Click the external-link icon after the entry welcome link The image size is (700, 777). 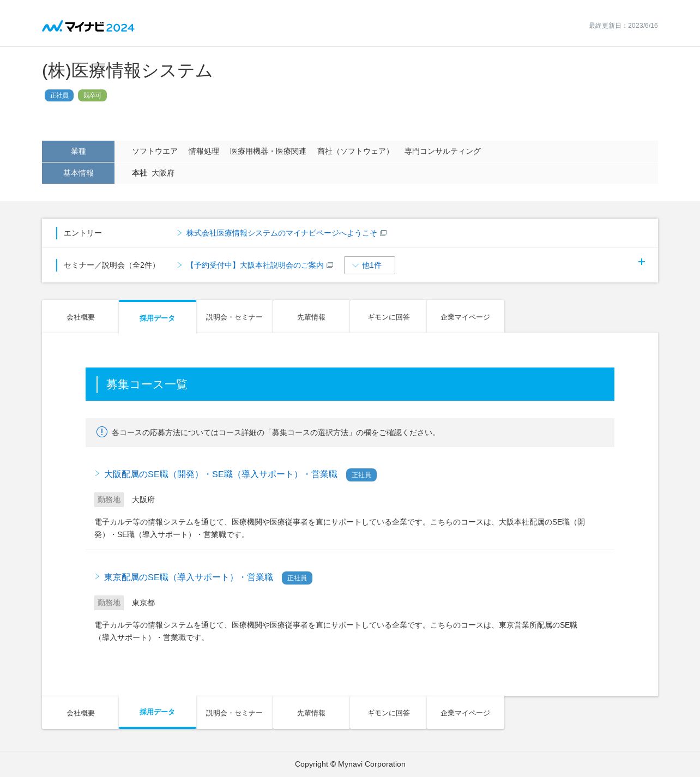point(383,233)
